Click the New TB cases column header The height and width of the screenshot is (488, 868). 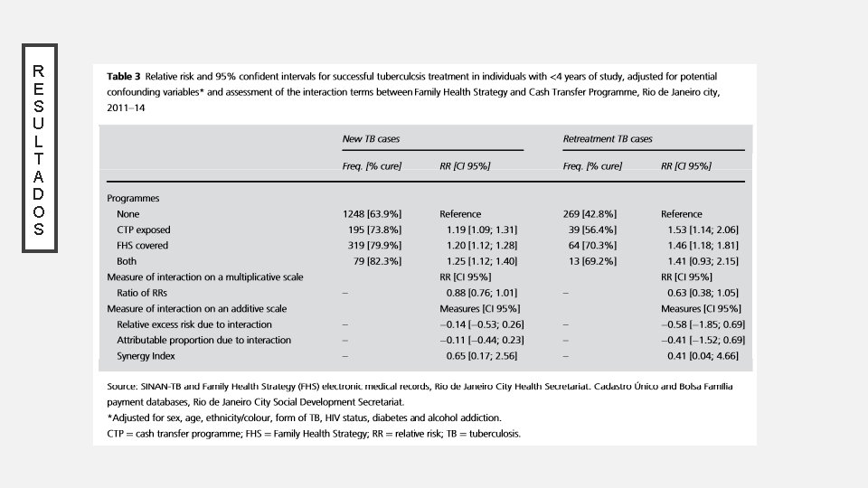click(371, 139)
